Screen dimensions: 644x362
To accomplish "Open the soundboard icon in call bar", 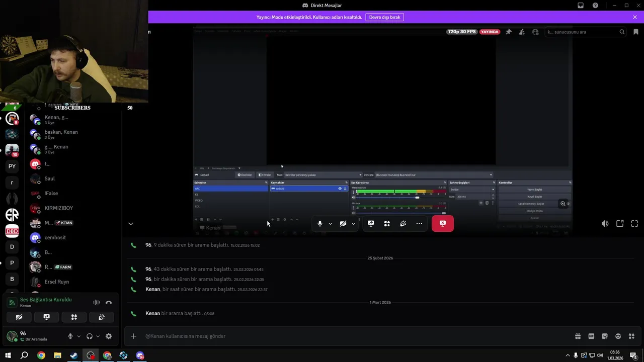I will coord(403,224).
